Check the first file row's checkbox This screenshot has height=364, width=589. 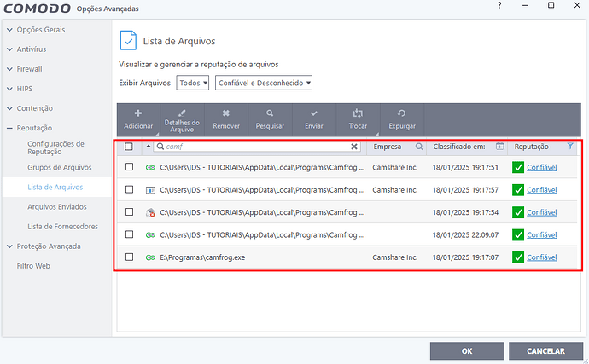(129, 167)
